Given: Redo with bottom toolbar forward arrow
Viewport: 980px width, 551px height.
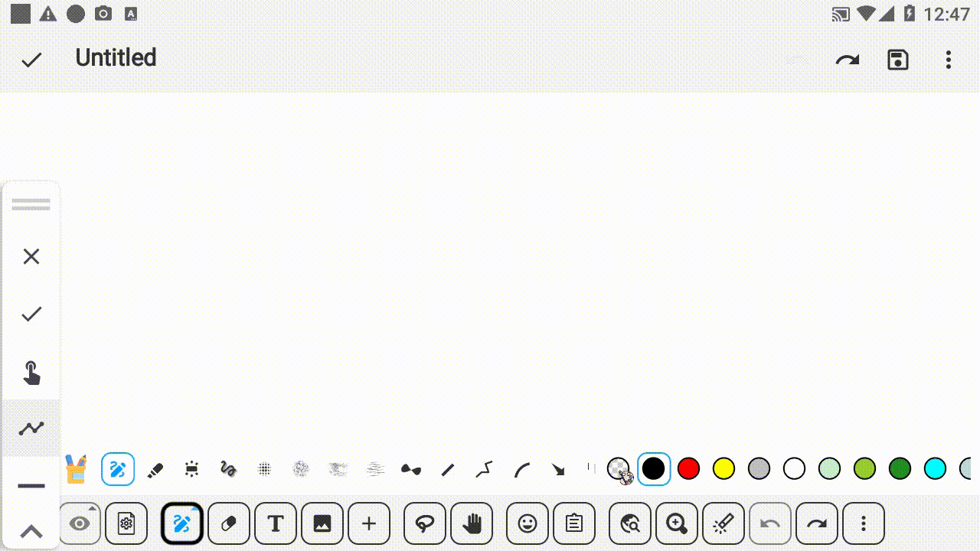Looking at the screenshot, I should pos(817,523).
